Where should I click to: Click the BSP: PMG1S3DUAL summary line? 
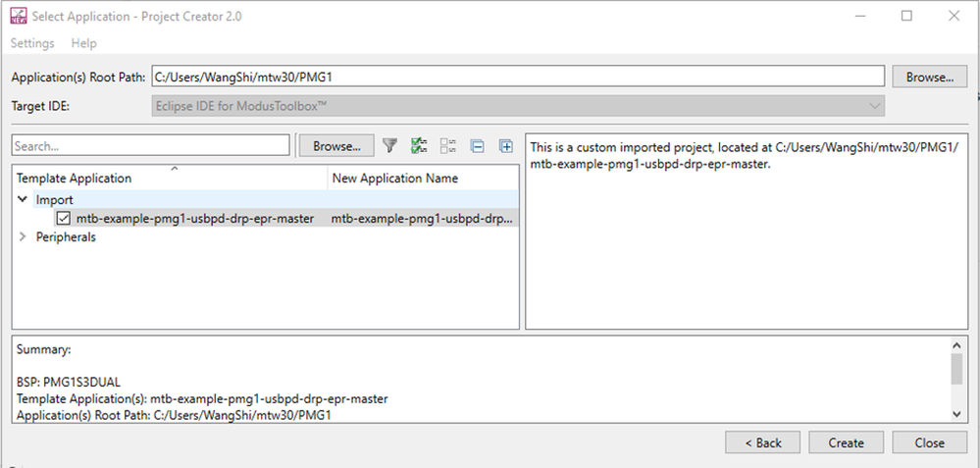[x=69, y=382]
